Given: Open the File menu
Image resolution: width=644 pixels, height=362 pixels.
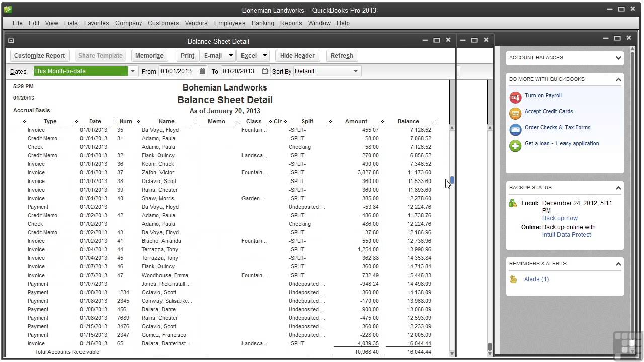Looking at the screenshot, I should [x=17, y=23].
